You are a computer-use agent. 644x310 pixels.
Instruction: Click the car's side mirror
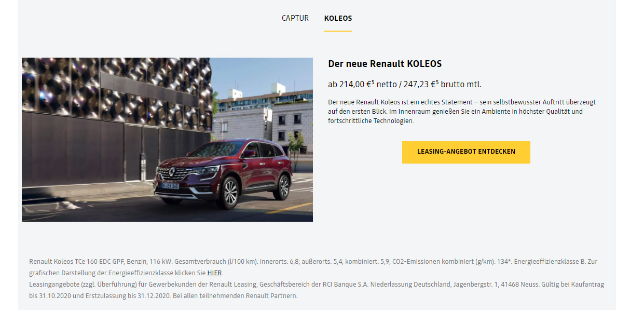[x=249, y=154]
